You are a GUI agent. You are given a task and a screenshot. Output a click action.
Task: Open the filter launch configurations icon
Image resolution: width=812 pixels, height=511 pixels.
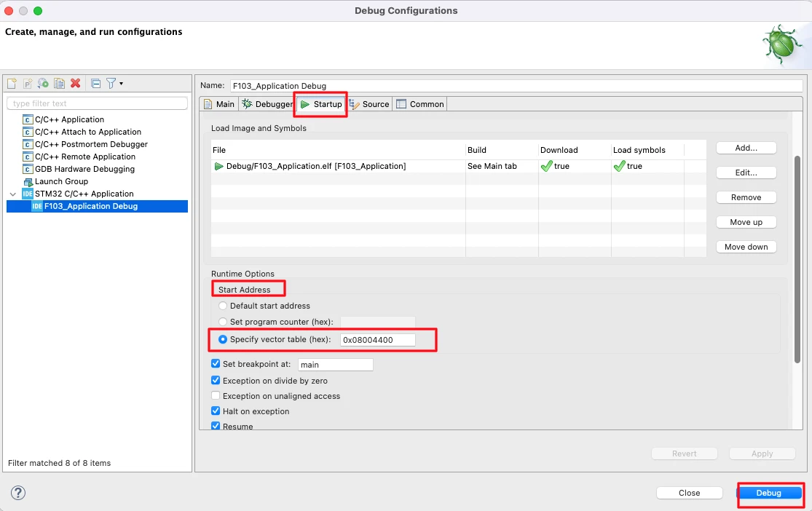(110, 83)
